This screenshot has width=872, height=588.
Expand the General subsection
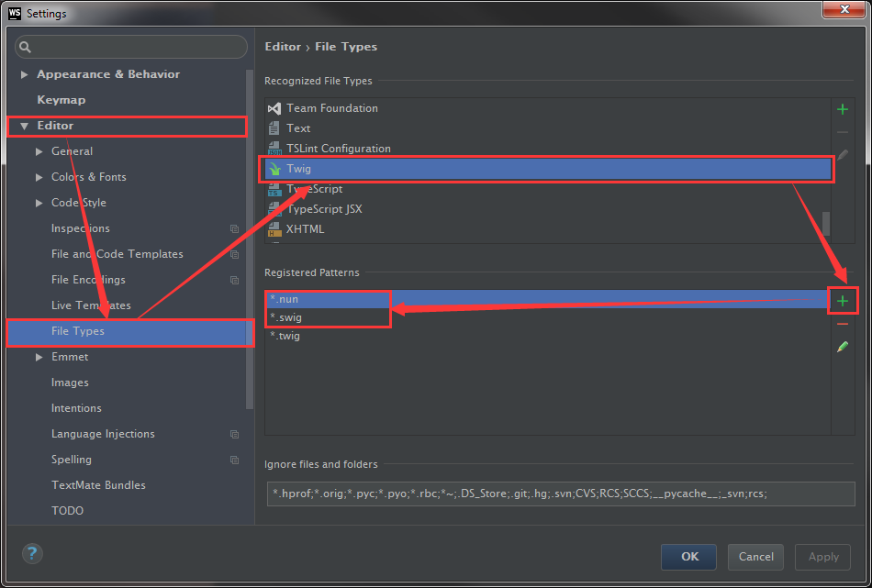39,151
